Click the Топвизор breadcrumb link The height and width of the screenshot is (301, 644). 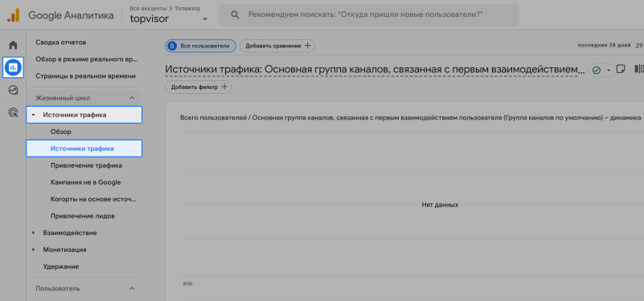187,8
